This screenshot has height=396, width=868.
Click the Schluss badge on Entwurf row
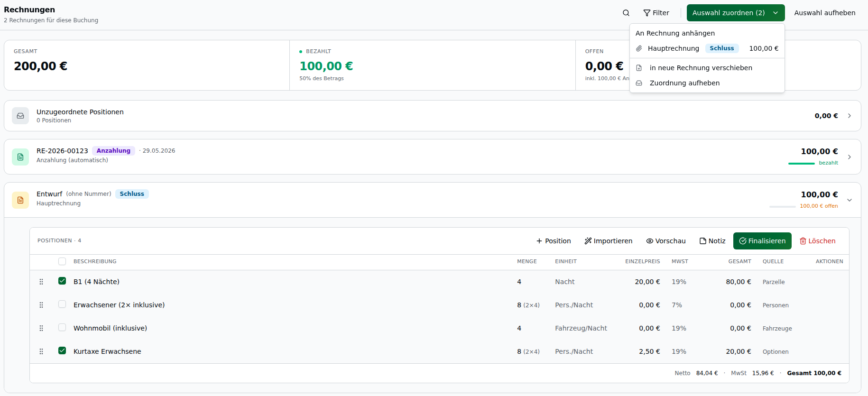click(x=132, y=194)
